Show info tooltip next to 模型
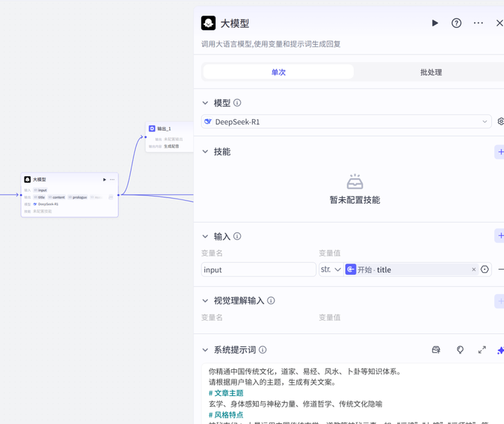This screenshot has width=504, height=424. pos(237,103)
